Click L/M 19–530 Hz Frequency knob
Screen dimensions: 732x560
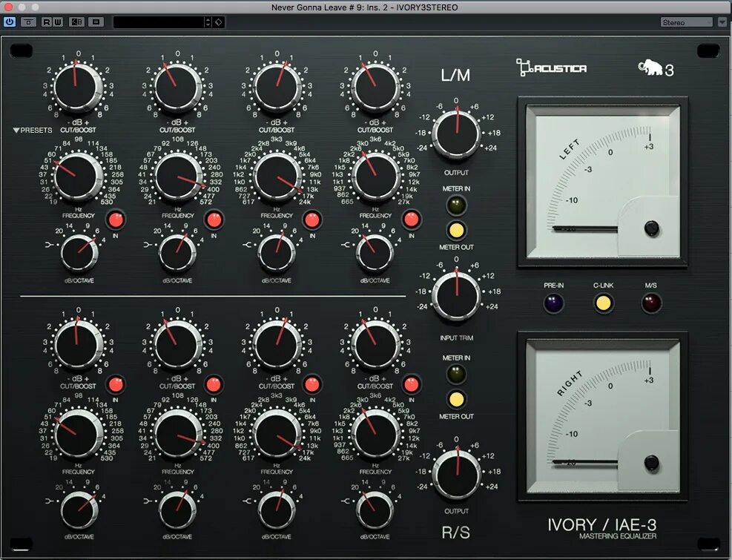[x=77, y=176]
